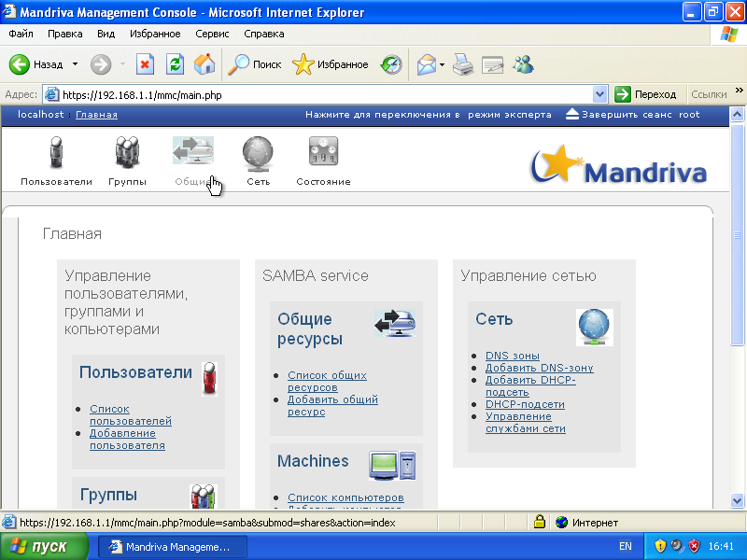
Task: Open Список пользователей link
Action: tap(131, 414)
